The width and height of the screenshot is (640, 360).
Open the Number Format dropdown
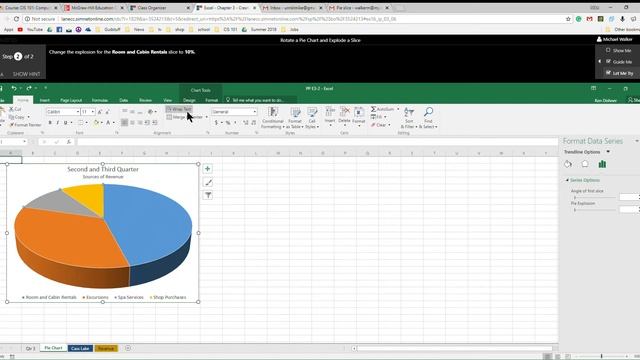point(255,112)
